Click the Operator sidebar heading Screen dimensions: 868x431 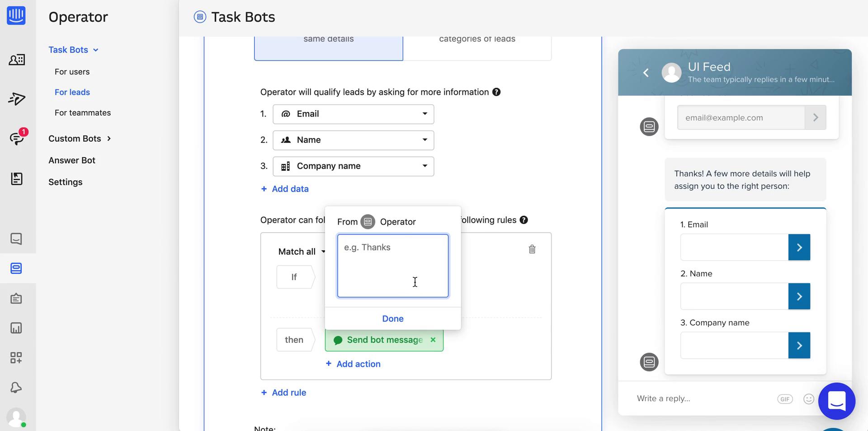click(78, 17)
